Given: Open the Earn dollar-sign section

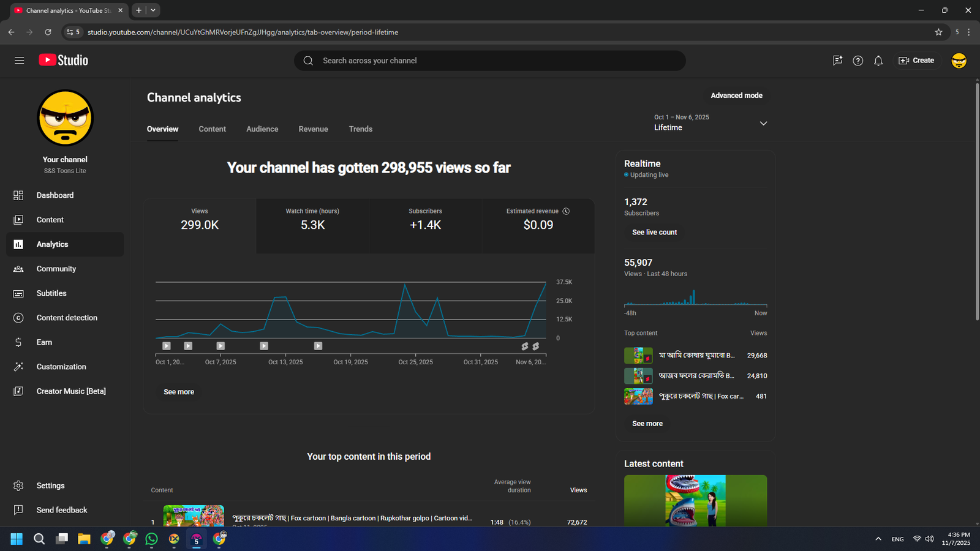Looking at the screenshot, I should tap(65, 342).
